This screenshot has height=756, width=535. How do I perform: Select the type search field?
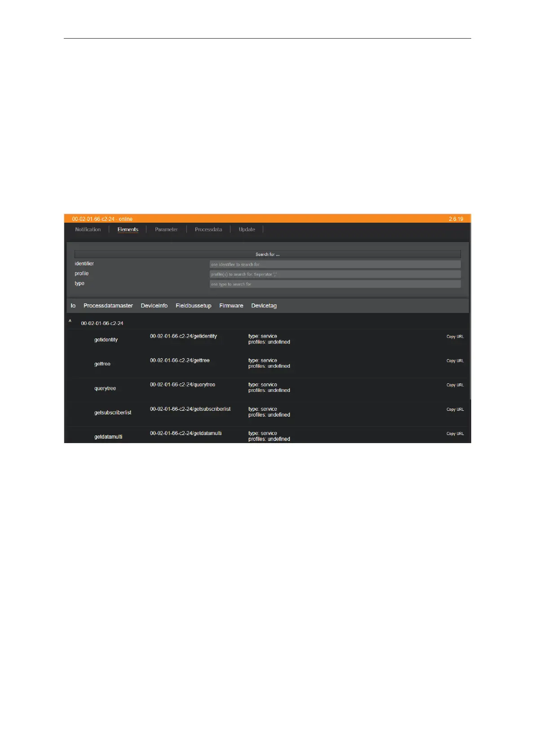pyautogui.click(x=335, y=284)
